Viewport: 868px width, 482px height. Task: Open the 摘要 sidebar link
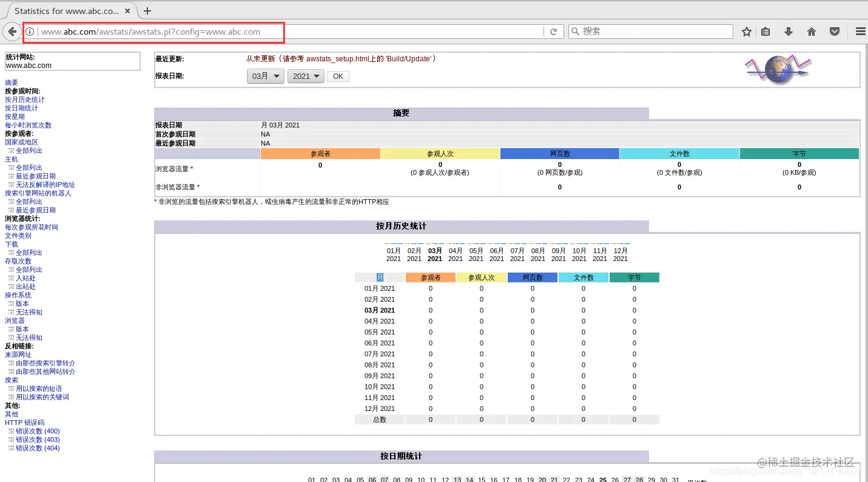[x=12, y=83]
